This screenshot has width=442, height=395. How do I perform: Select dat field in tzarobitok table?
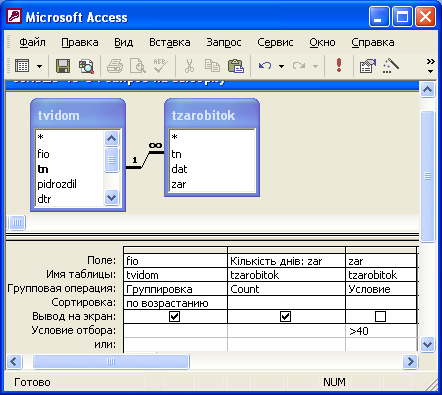179,169
